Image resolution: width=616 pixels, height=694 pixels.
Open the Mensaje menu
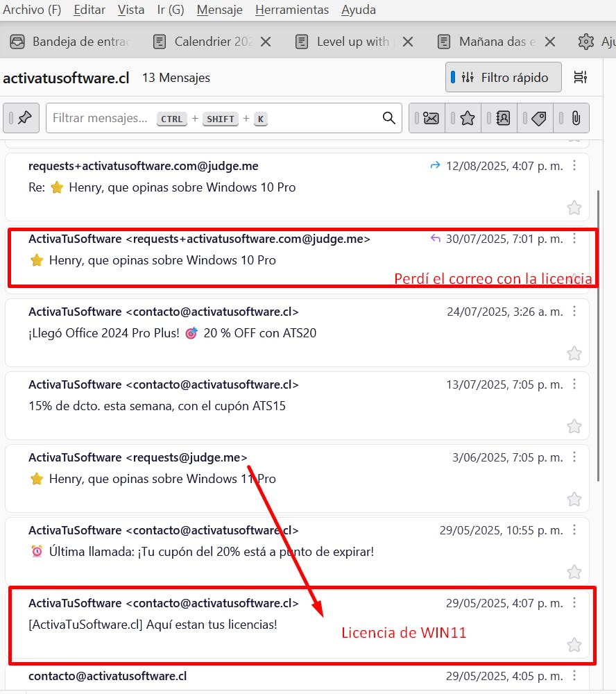point(219,10)
